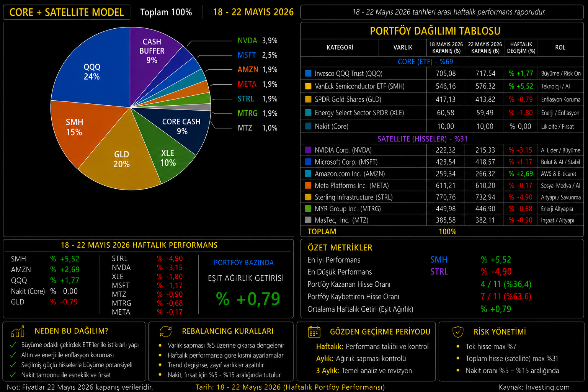
Task: Click the AMZN label in the pie legend
Action: click(248, 70)
